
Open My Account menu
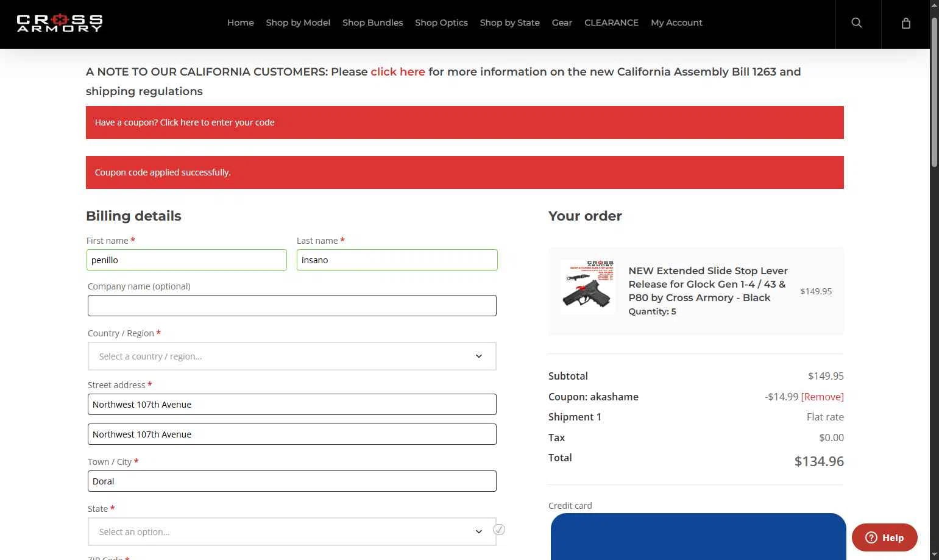pos(676,23)
